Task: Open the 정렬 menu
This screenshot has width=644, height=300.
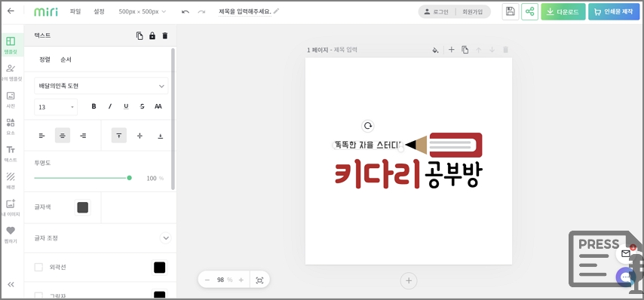Action: 44,60
